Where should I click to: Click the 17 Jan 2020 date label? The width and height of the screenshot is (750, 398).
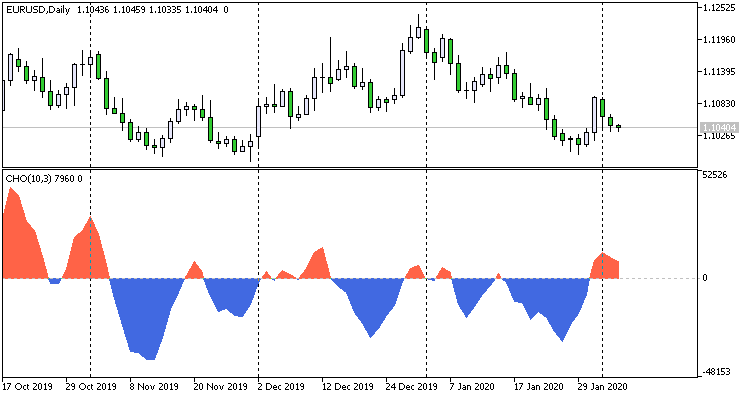(x=539, y=386)
